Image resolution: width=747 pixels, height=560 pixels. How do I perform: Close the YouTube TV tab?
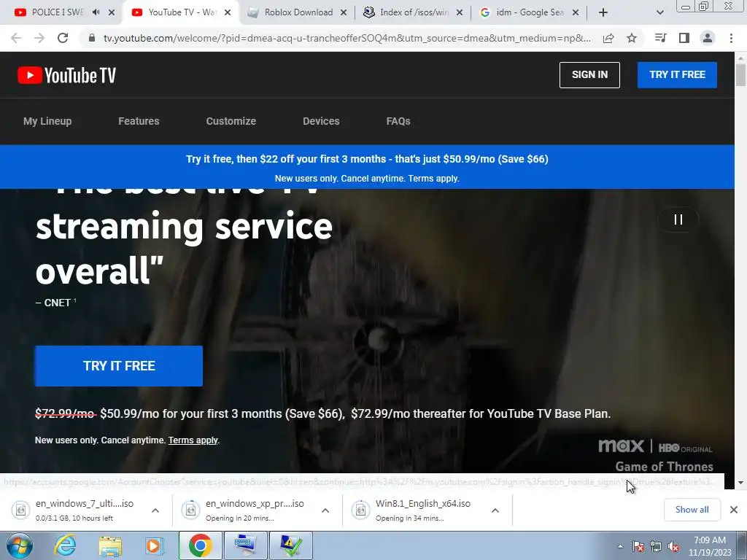(228, 12)
